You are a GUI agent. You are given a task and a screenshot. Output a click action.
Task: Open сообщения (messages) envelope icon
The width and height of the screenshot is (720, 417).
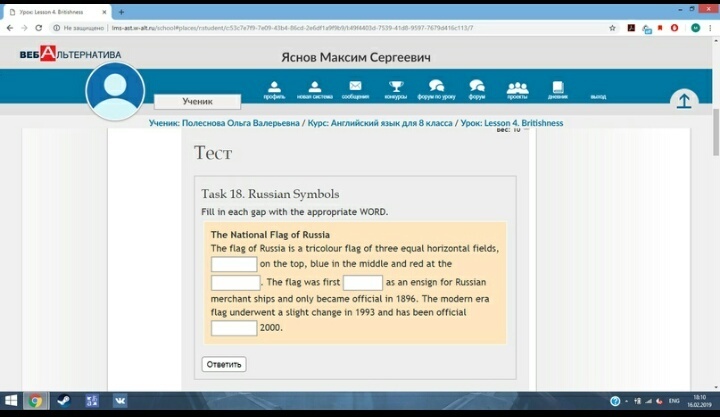(x=355, y=89)
